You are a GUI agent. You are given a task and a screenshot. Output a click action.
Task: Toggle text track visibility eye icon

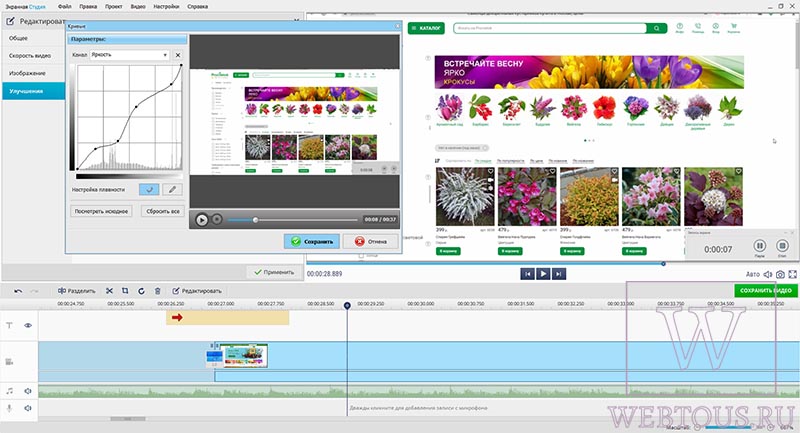point(28,325)
